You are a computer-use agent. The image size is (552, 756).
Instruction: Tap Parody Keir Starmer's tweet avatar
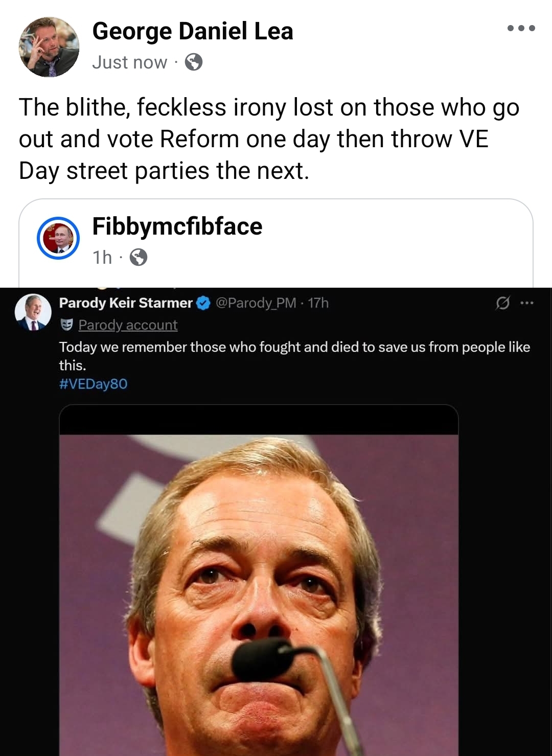coord(33,312)
